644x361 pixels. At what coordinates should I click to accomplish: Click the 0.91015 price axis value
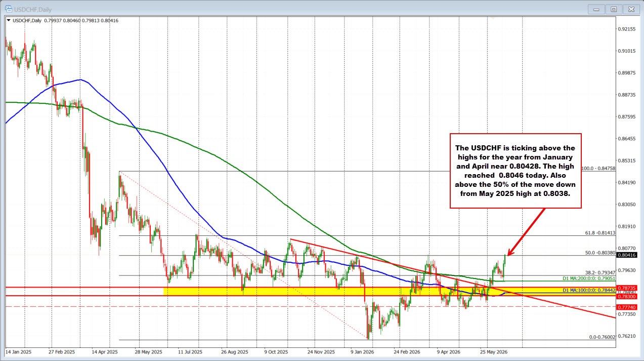627,51
